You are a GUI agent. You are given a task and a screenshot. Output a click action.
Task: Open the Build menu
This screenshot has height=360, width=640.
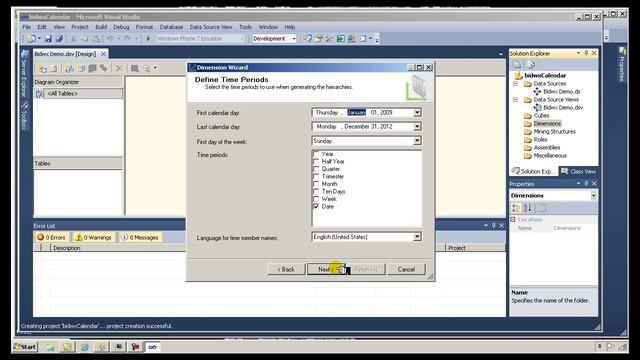[x=101, y=27]
